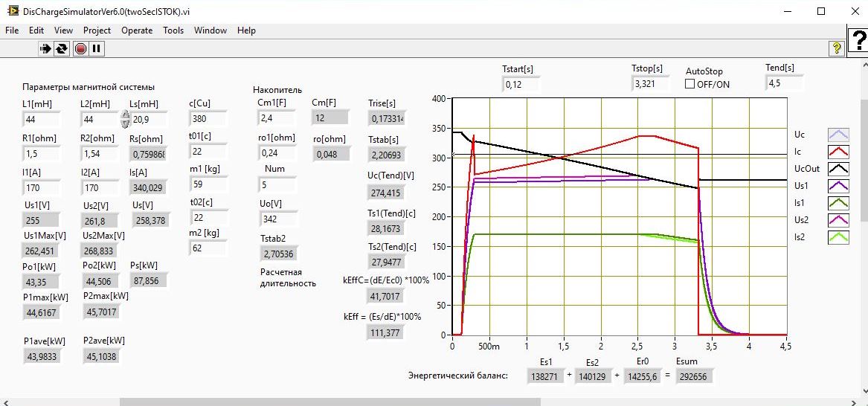Decrement the Ls[mH] value with the down arrow
This screenshot has height=406, width=868.
[x=124, y=123]
